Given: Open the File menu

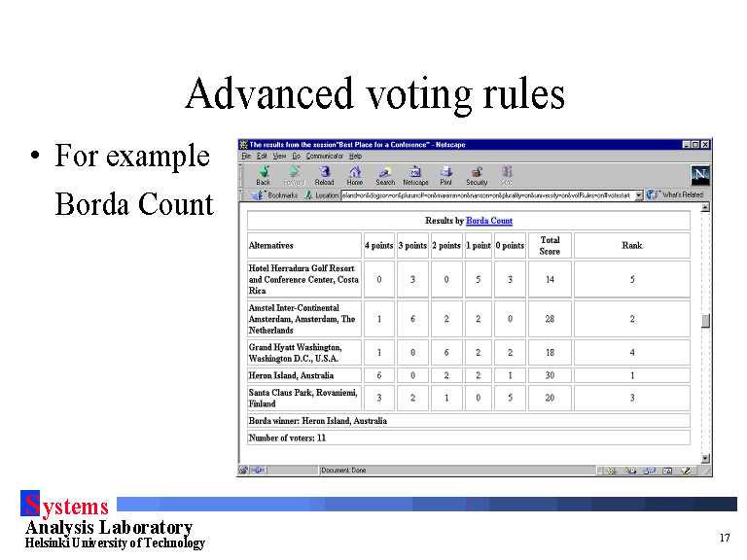Looking at the screenshot, I should [x=246, y=156].
